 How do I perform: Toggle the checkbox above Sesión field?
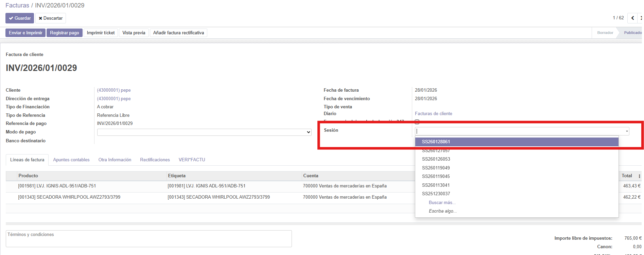[417, 122]
